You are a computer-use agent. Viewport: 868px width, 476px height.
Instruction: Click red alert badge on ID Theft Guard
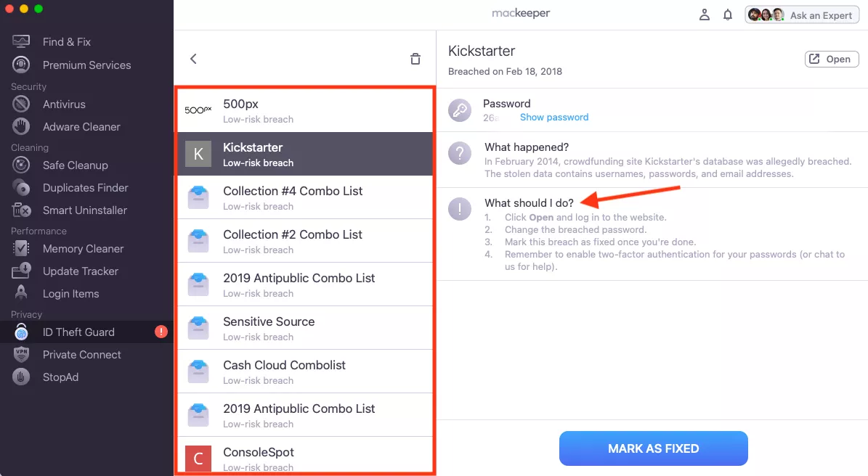click(x=161, y=332)
